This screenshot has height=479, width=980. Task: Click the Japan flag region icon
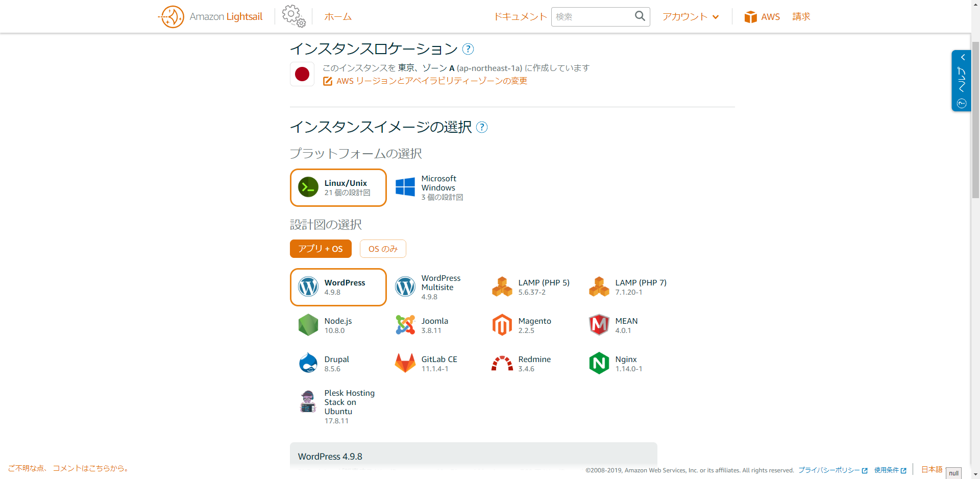tap(302, 74)
